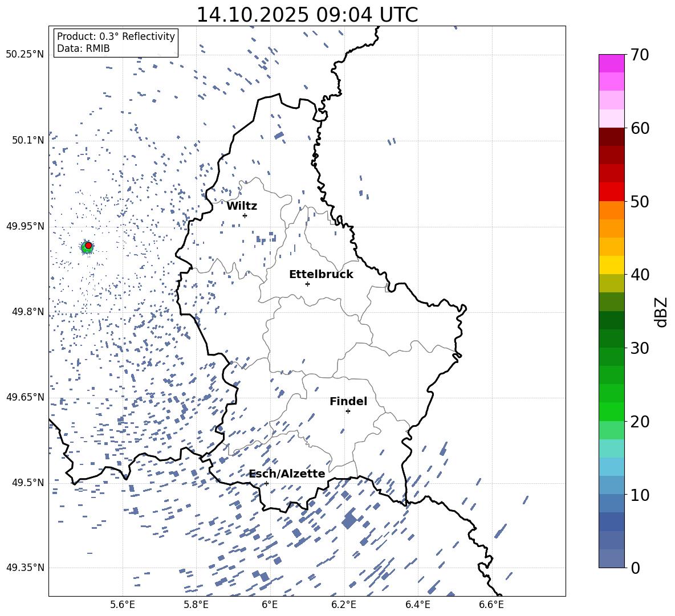Viewport: 675px width, 616px height.
Task: Click the Ettelbruck station cross marker
Action: [307, 284]
